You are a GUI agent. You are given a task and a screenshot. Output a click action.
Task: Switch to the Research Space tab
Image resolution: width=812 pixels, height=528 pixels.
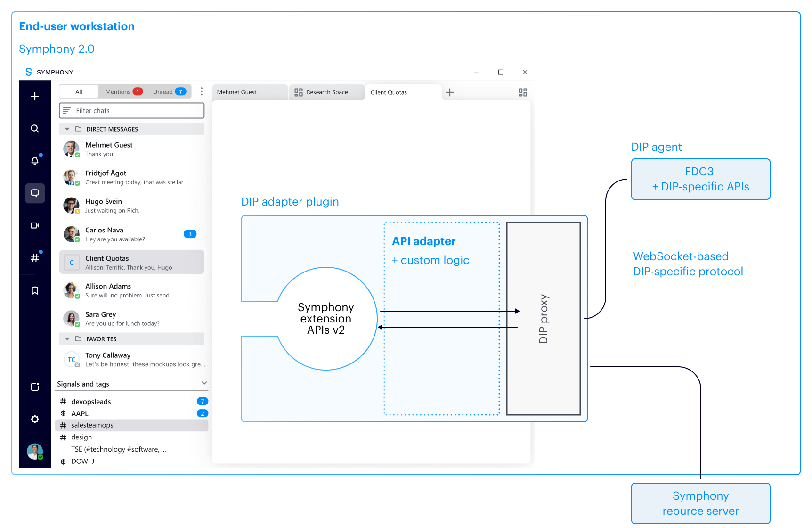click(326, 92)
